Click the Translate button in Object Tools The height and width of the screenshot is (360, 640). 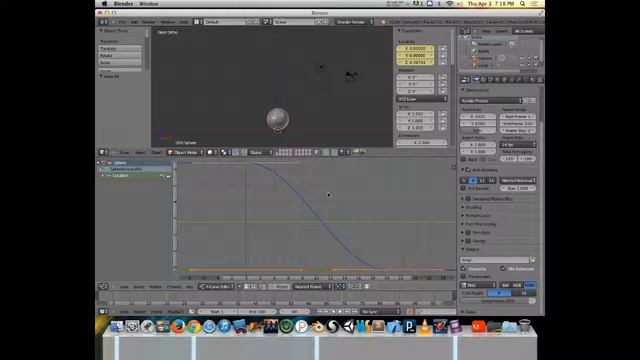pyautogui.click(x=120, y=49)
